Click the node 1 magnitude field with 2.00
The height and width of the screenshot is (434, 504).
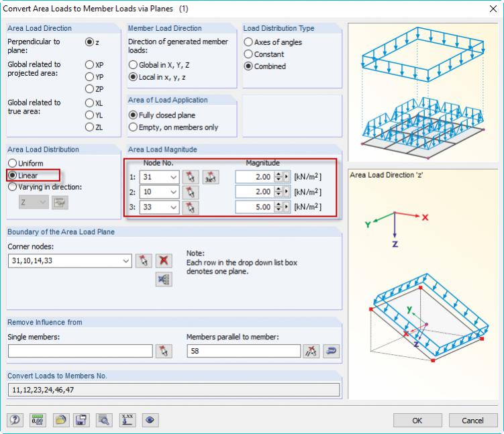click(x=255, y=177)
